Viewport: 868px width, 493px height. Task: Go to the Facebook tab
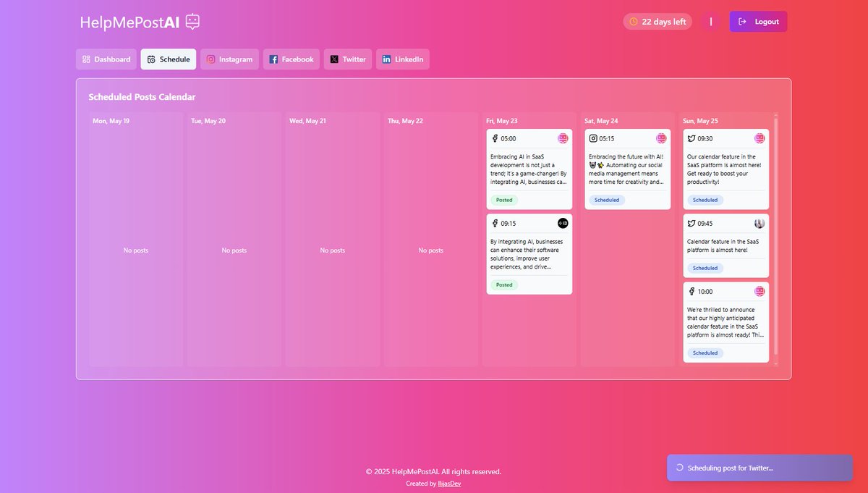pos(292,59)
